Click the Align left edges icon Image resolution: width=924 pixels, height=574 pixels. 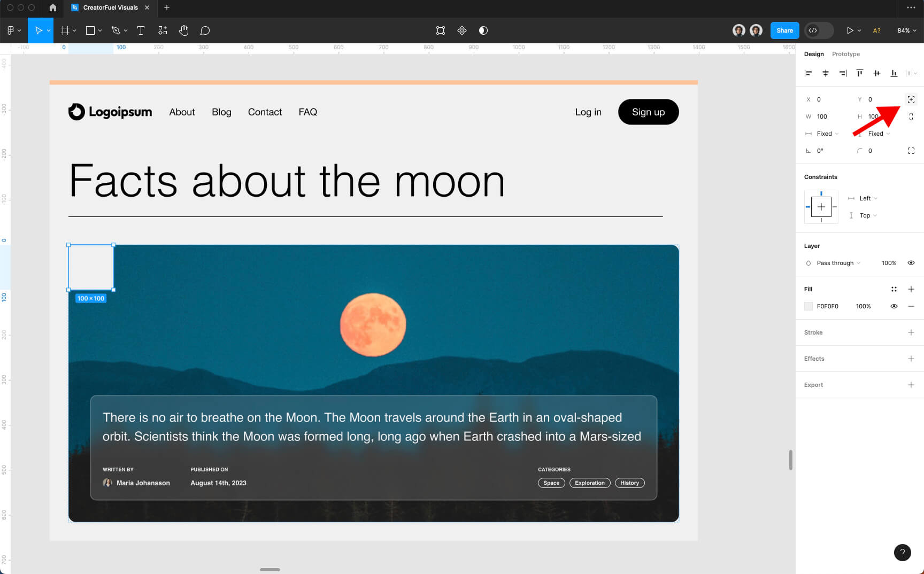[x=808, y=73]
